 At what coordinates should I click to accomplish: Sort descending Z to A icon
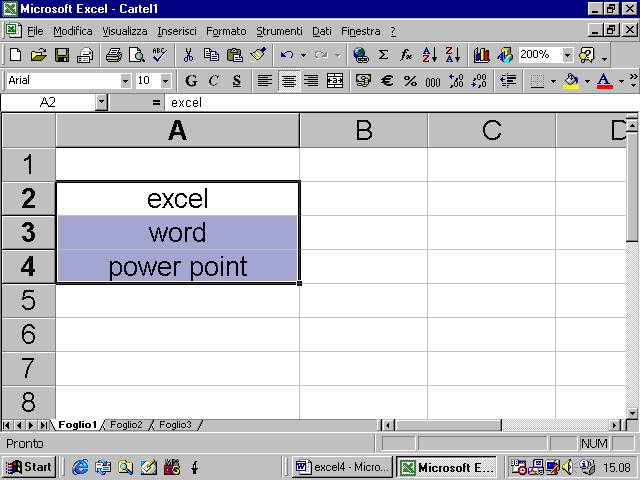[x=452, y=55]
